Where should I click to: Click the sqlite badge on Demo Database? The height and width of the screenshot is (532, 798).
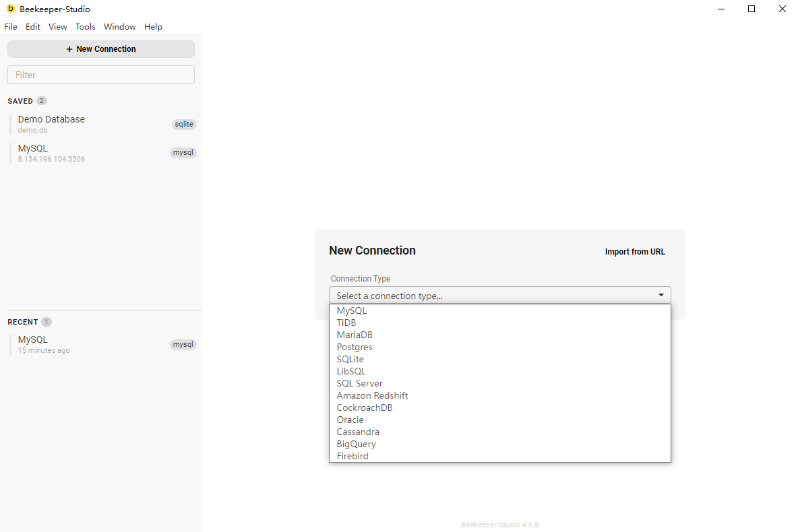(x=184, y=125)
